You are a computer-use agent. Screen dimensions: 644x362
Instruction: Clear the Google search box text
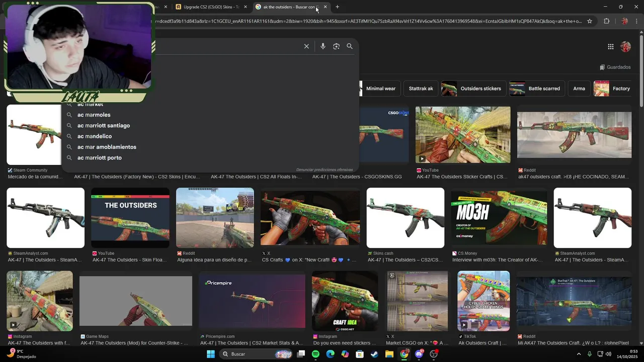[x=306, y=46]
